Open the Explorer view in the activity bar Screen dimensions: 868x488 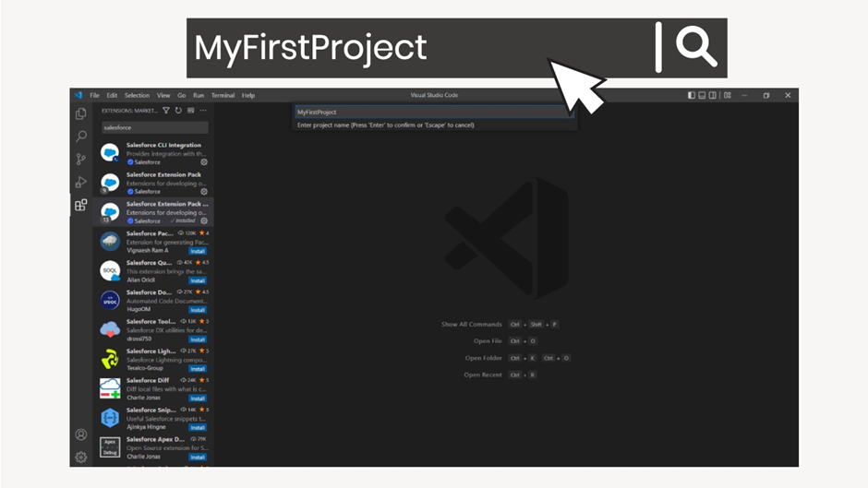point(81,113)
